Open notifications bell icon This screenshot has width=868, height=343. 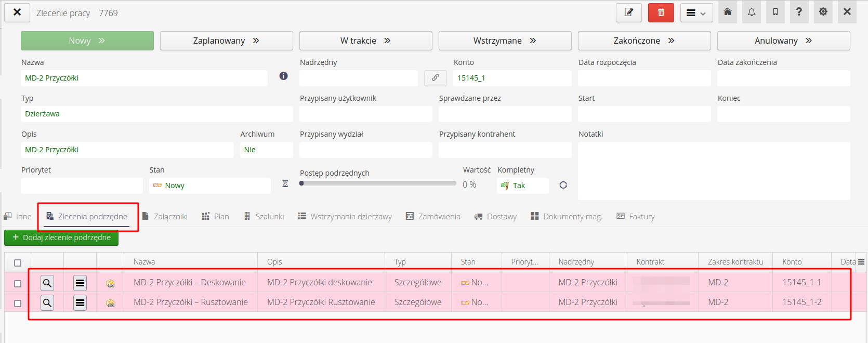click(752, 12)
